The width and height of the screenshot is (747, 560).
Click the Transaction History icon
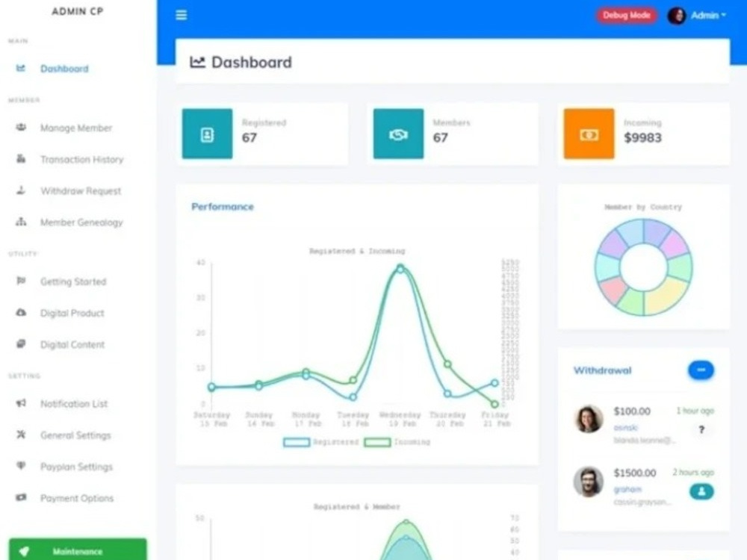click(x=21, y=158)
